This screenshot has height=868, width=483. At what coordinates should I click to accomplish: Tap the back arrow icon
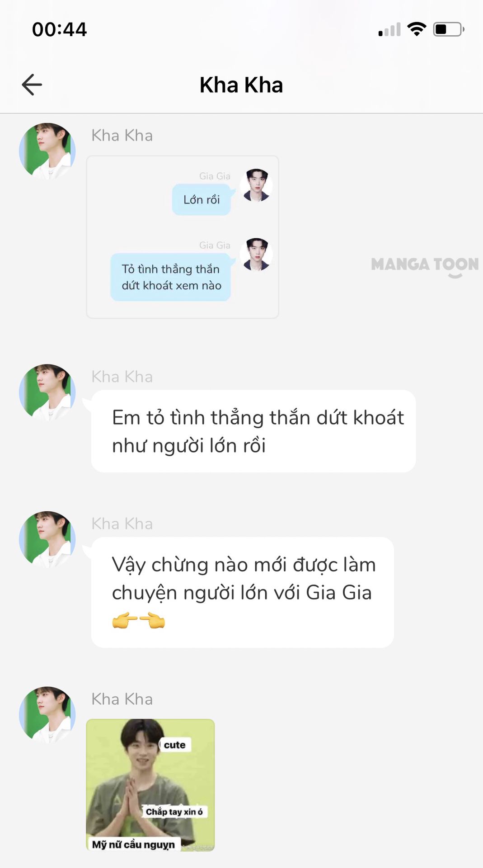pyautogui.click(x=32, y=85)
